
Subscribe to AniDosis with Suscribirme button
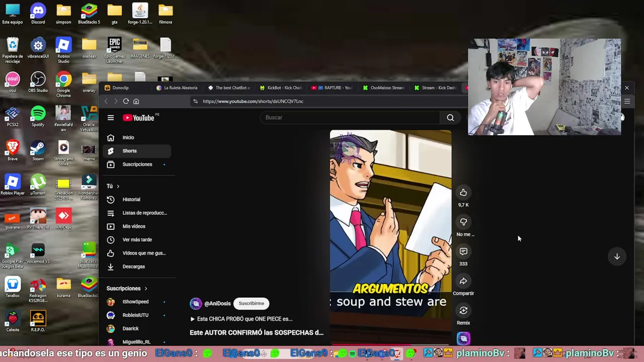pyautogui.click(x=251, y=303)
